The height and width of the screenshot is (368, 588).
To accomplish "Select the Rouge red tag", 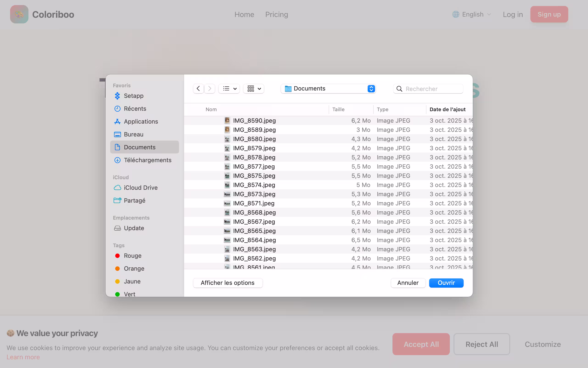I will (132, 255).
